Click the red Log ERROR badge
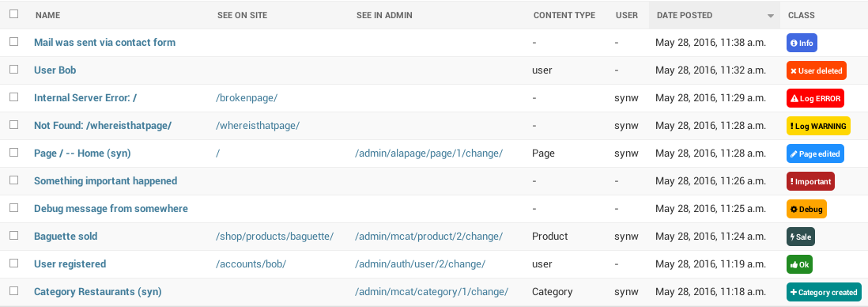 [x=815, y=98]
